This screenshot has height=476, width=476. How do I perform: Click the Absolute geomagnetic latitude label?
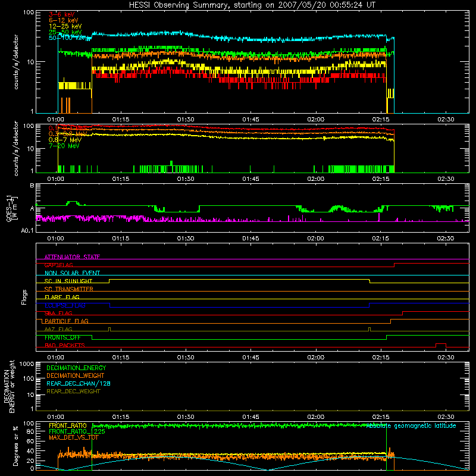pos(411,426)
